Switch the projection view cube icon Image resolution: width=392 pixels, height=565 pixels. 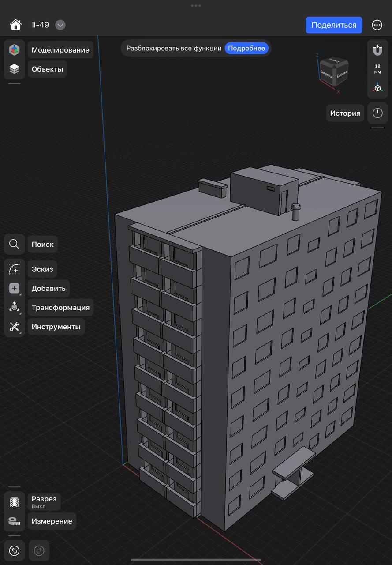point(377,88)
